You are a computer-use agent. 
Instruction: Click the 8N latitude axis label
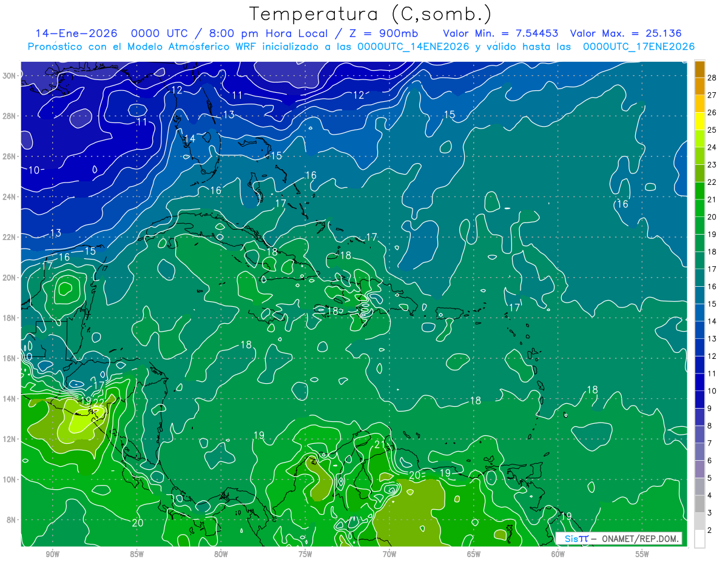click(x=12, y=520)
